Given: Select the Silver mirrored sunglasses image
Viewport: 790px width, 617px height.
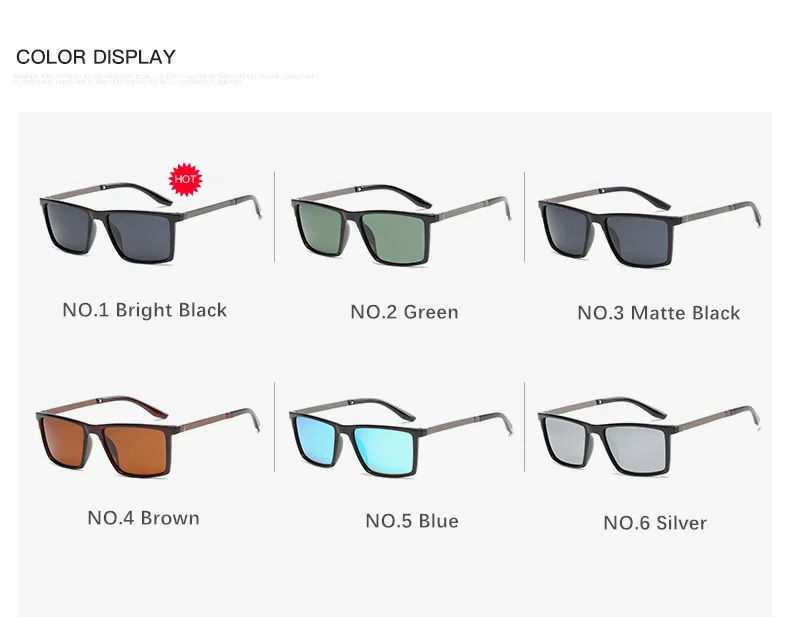Looking at the screenshot, I should [649, 437].
